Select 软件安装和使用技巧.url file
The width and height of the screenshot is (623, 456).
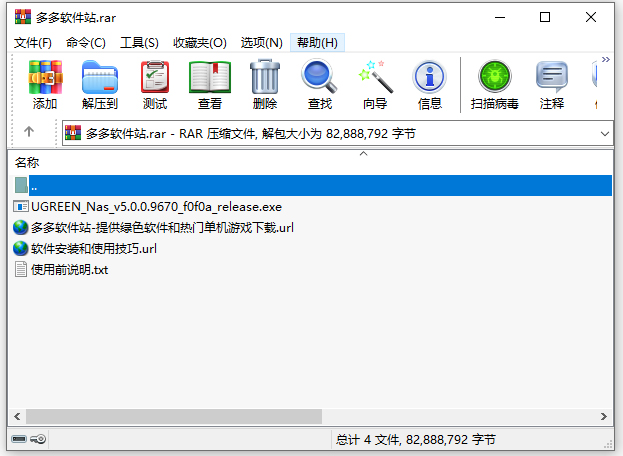pyautogui.click(x=94, y=249)
